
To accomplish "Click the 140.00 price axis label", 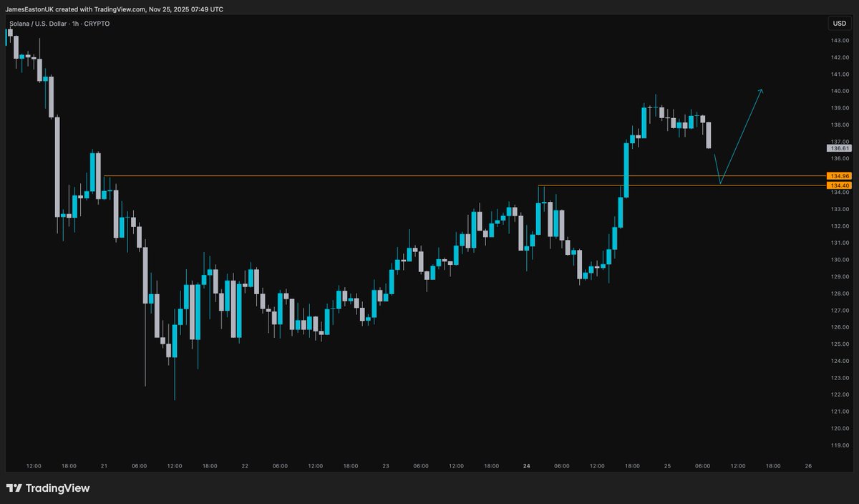I will 839,91.
